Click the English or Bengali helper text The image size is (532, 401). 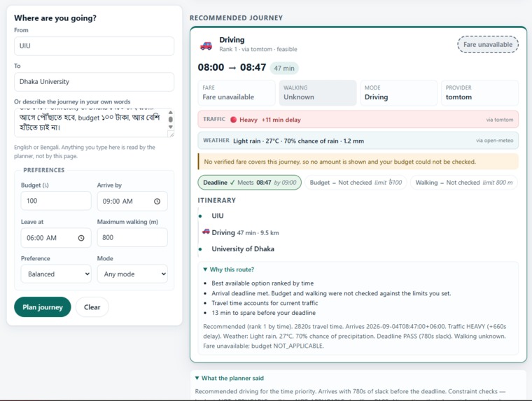tap(85, 152)
